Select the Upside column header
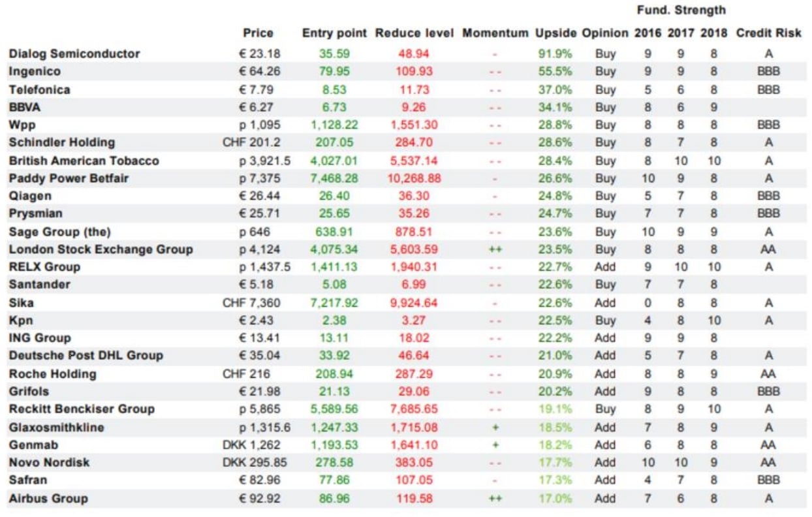Viewport: 812px width, 517px height. [x=555, y=33]
